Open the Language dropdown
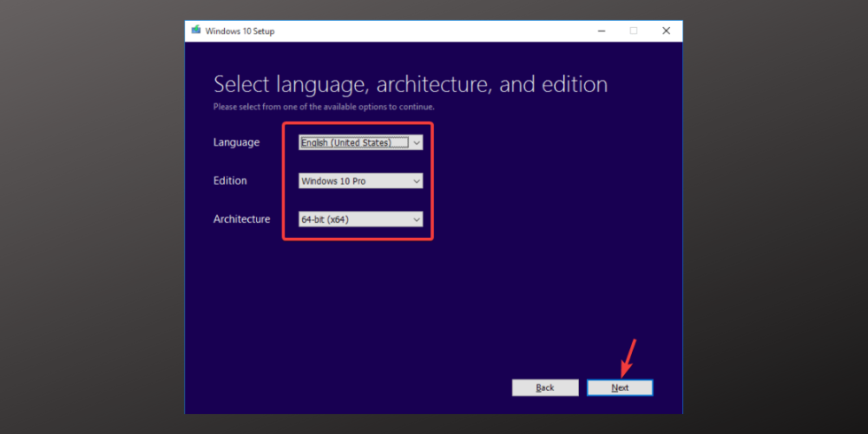The height and width of the screenshot is (434, 868). tap(360, 142)
